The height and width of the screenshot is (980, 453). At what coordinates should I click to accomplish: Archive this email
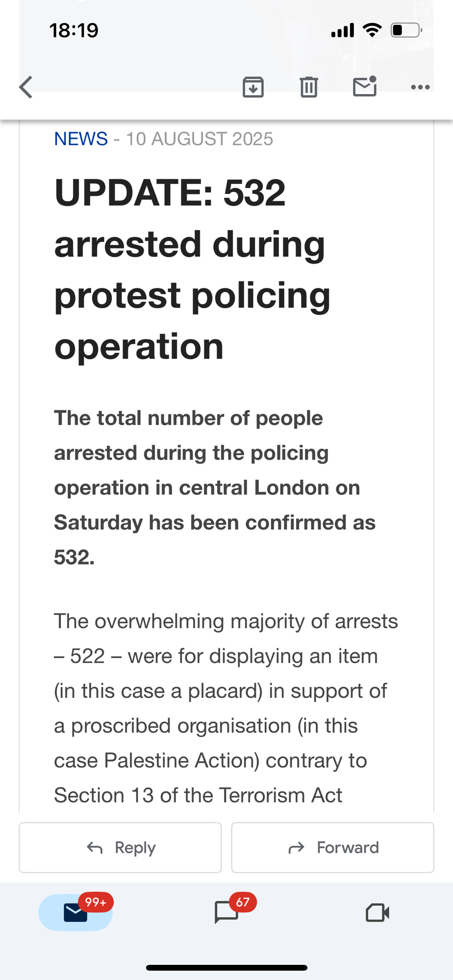pos(253,87)
